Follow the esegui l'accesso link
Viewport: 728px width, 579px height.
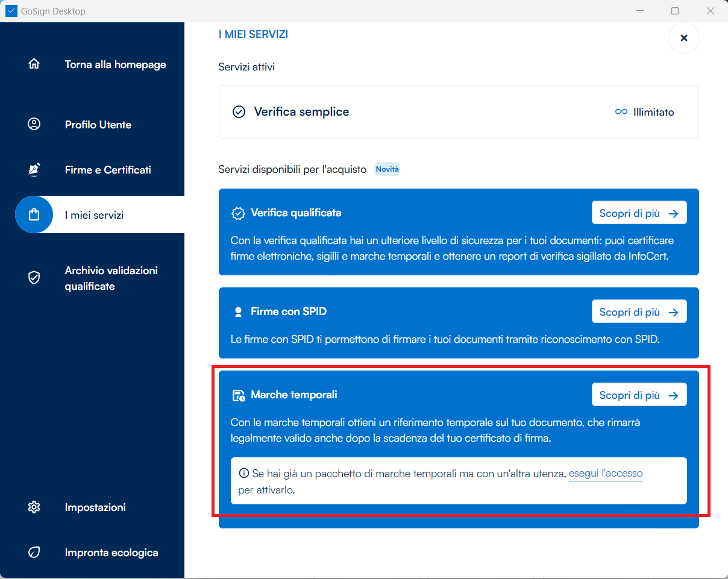(x=605, y=474)
